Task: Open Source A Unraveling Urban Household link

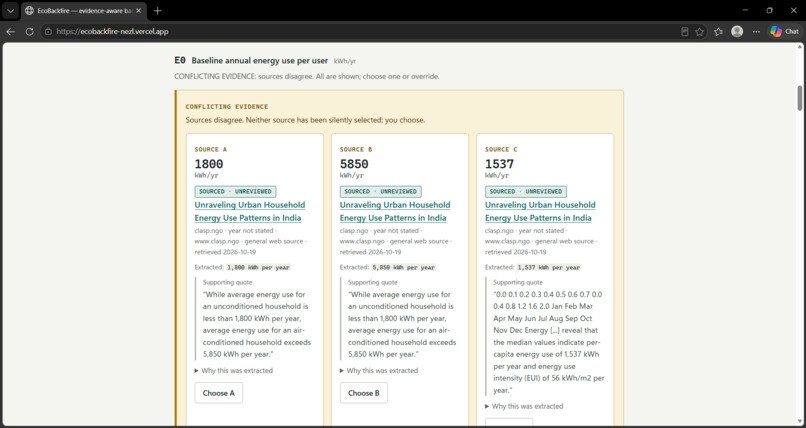Action: [250, 211]
